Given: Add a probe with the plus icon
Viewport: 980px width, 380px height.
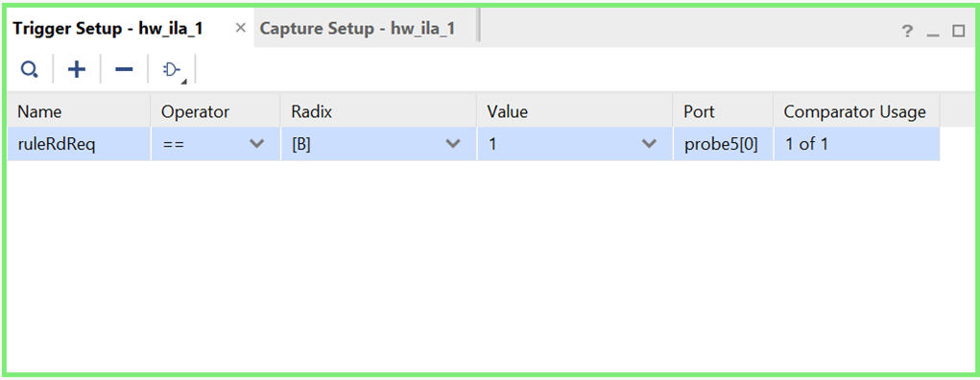Looking at the screenshot, I should pos(76,69).
